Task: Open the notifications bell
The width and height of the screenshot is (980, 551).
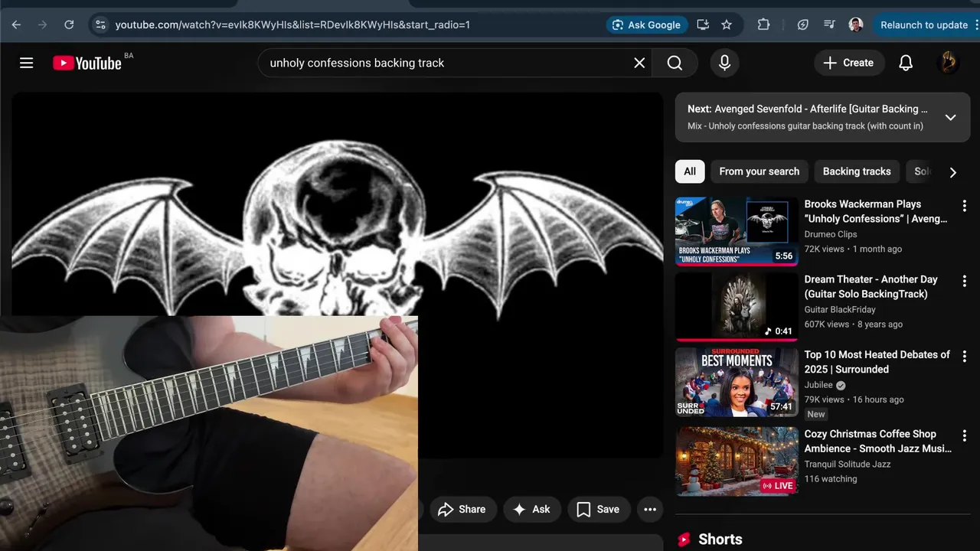Action: [906, 63]
